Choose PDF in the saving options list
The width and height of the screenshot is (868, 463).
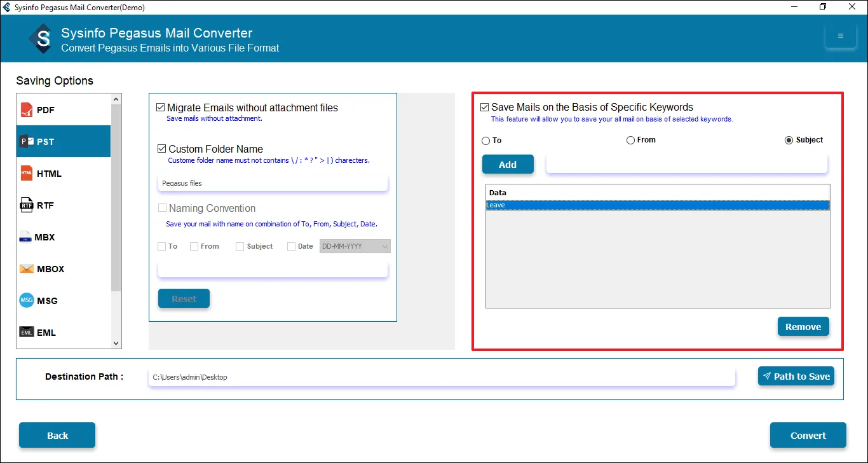click(64, 110)
